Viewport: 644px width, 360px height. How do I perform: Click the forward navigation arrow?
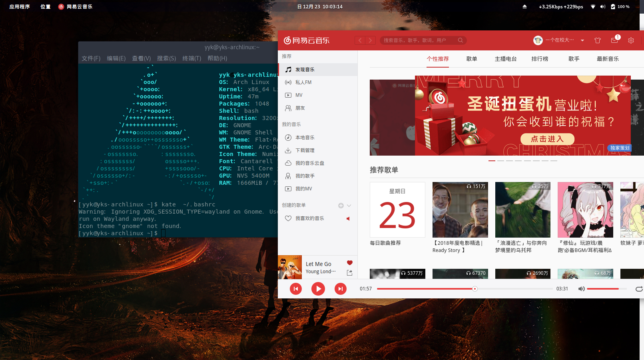click(x=371, y=40)
